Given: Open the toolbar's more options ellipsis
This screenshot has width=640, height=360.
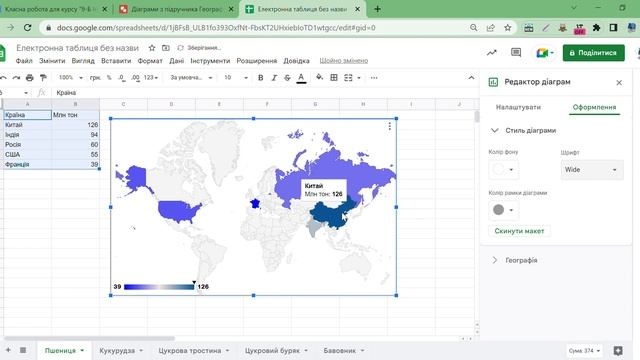Looking at the screenshot, I should click(x=374, y=78).
